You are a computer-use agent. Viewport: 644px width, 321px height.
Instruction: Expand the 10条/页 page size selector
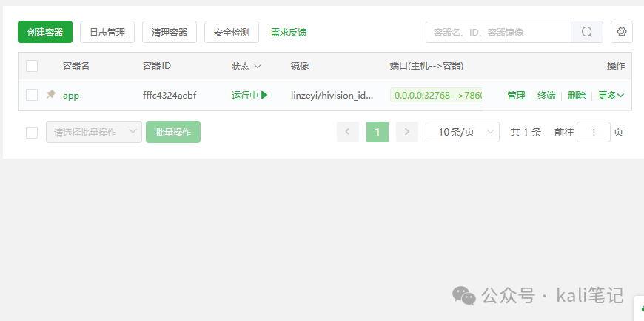(463, 132)
